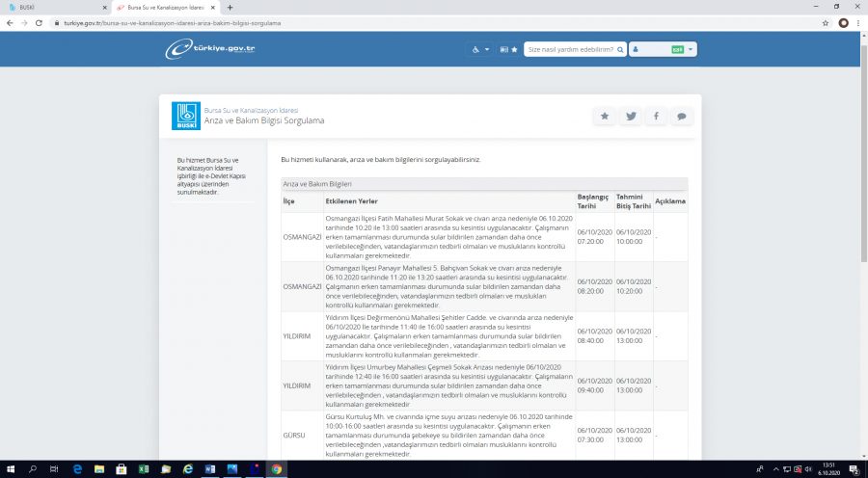Open the volume control in system tray
Screen dimensions: 868x478
(807, 469)
